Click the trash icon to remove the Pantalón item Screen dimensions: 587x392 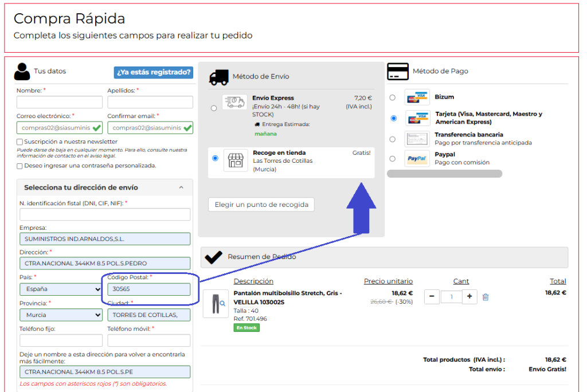click(486, 297)
